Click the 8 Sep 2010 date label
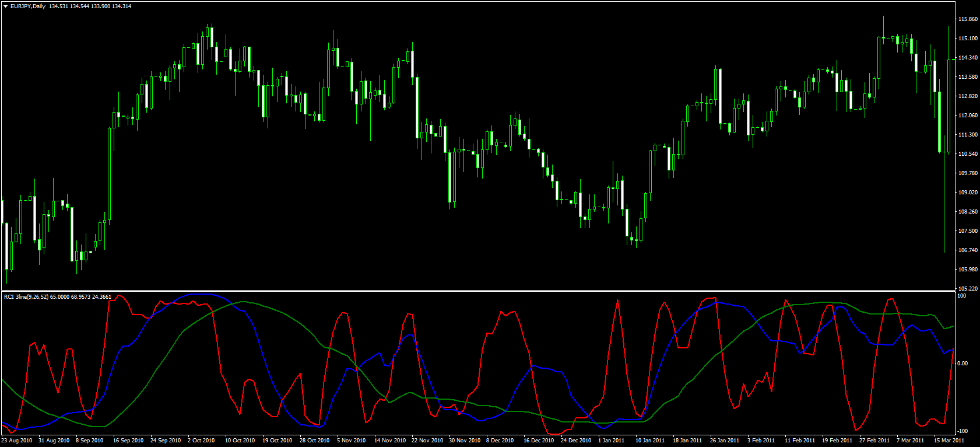The height and width of the screenshot is (447, 980). (90, 441)
